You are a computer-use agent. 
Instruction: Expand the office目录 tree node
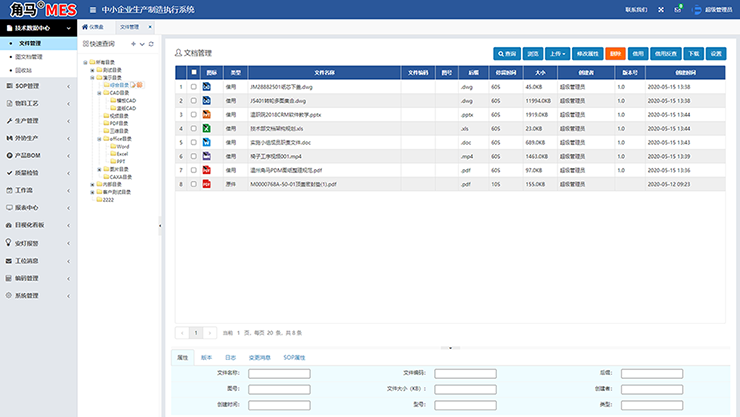[98, 138]
